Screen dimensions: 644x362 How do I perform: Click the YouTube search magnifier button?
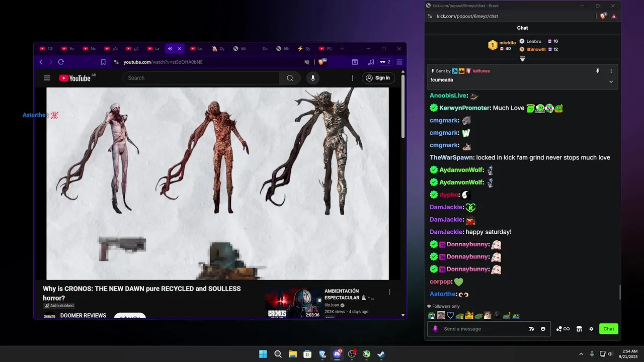tap(290, 78)
